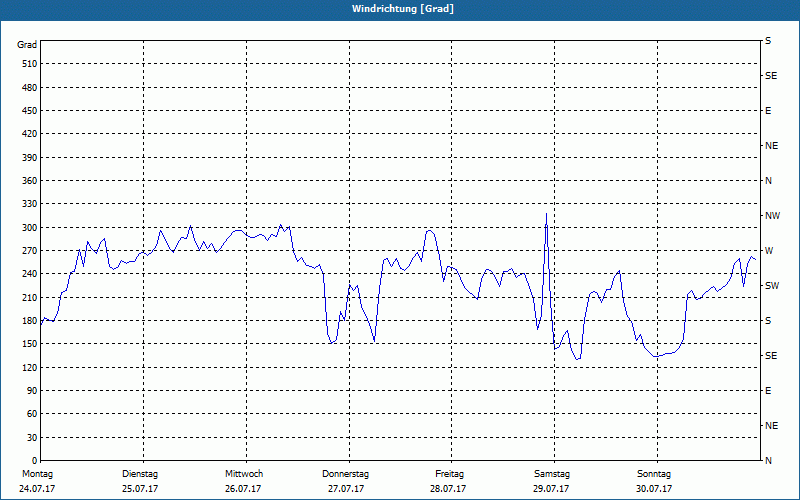Click the "SW" compass label
This screenshot has width=800, height=500.
pyautogui.click(x=772, y=286)
